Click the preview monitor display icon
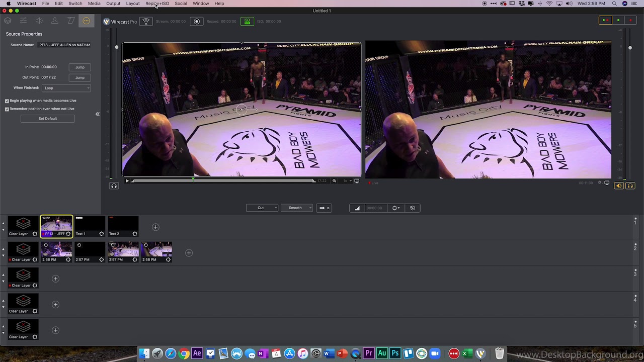644x362 pixels. [357, 181]
